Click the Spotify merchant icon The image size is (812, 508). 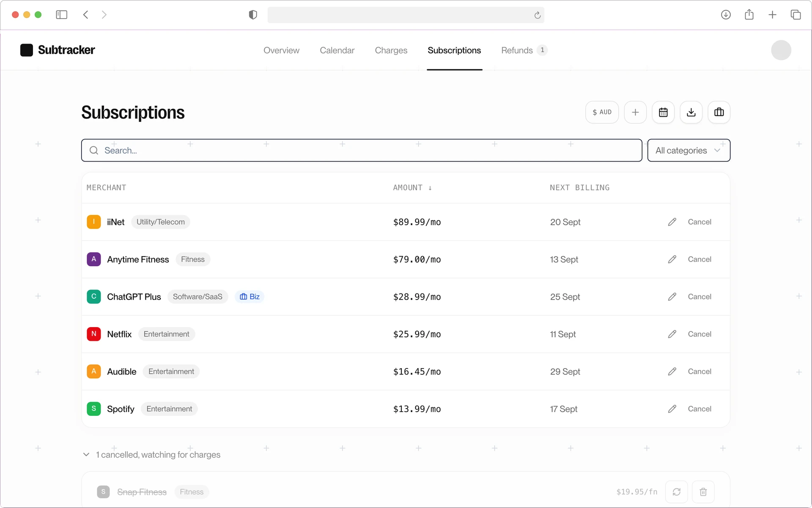(94, 409)
